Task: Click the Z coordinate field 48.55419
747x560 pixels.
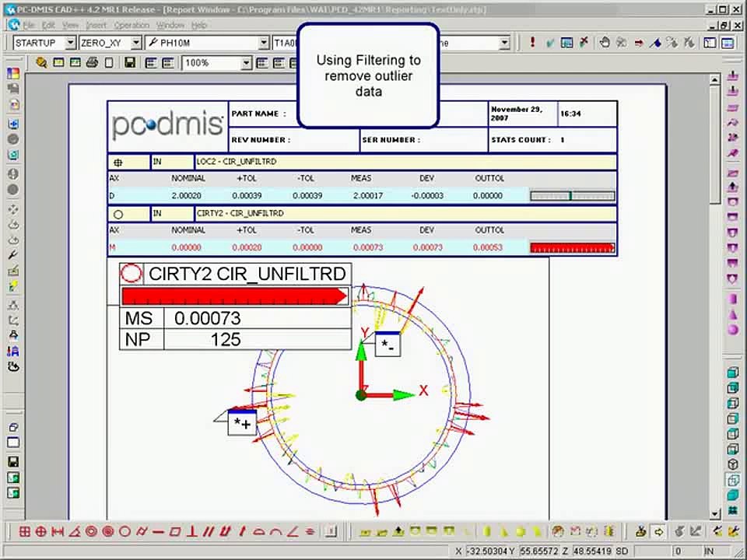Action: (x=592, y=551)
